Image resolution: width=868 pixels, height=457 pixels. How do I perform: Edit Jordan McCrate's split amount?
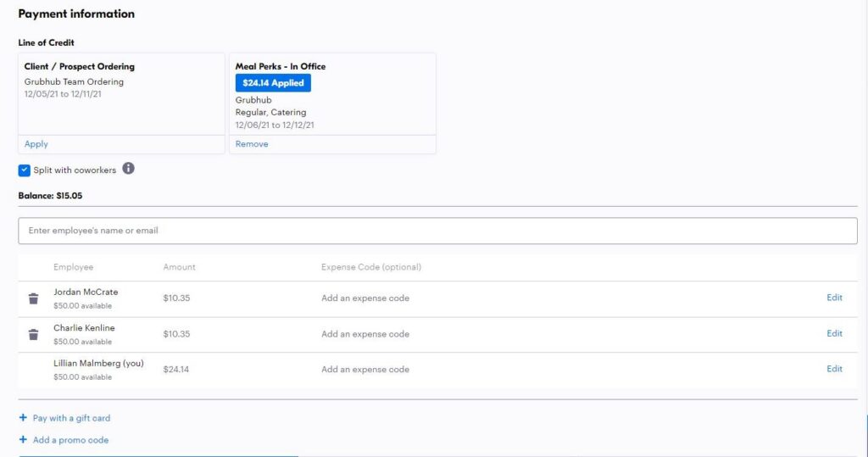(834, 298)
